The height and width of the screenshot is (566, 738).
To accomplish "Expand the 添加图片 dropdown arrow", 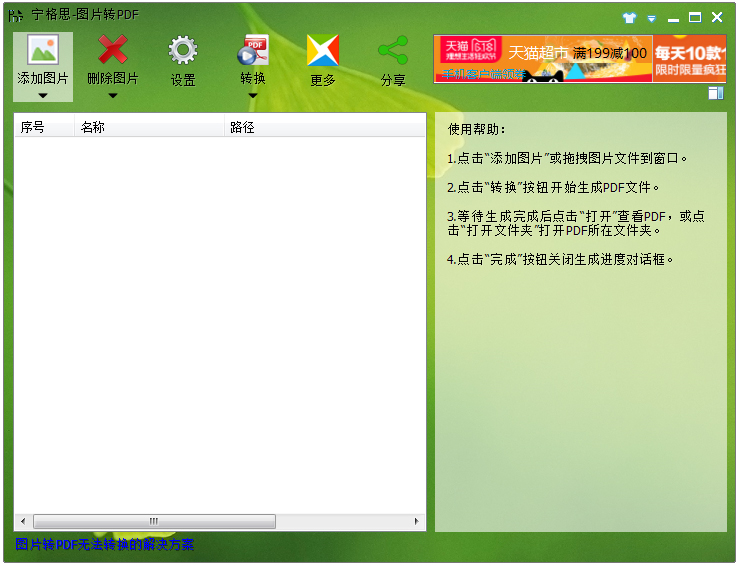I will [x=43, y=96].
